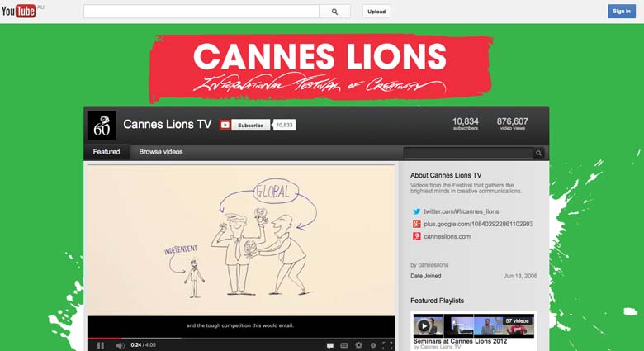Click the Cannes Lions banner

[321, 68]
